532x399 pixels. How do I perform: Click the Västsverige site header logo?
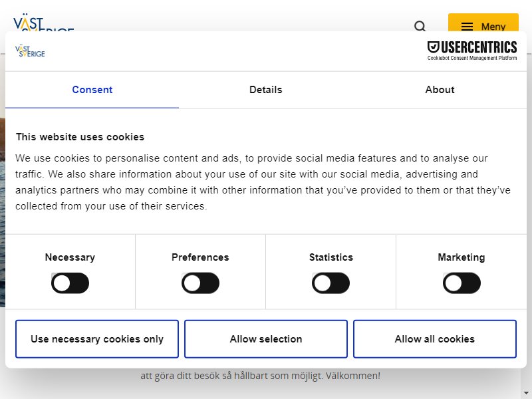coord(43,23)
